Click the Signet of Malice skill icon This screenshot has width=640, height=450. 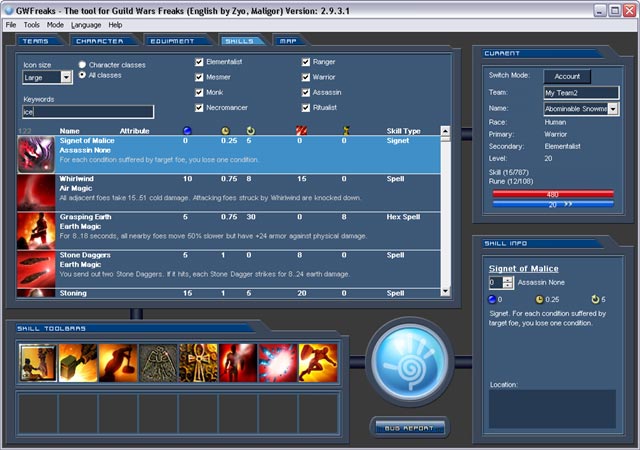(36, 154)
